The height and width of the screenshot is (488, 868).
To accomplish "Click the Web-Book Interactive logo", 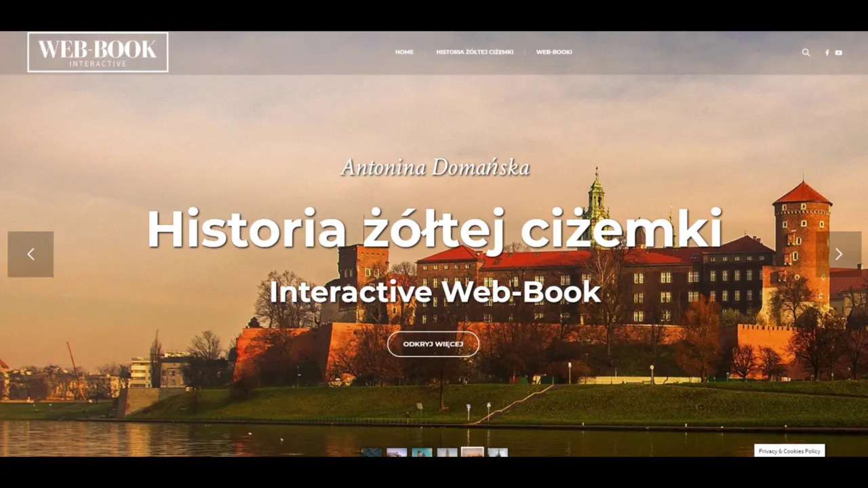I will click(98, 52).
